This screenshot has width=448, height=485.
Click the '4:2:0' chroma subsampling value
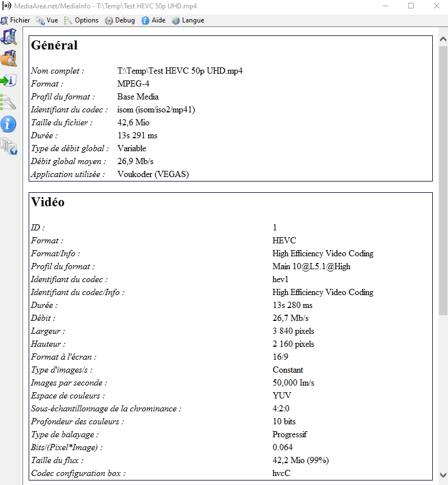280,409
